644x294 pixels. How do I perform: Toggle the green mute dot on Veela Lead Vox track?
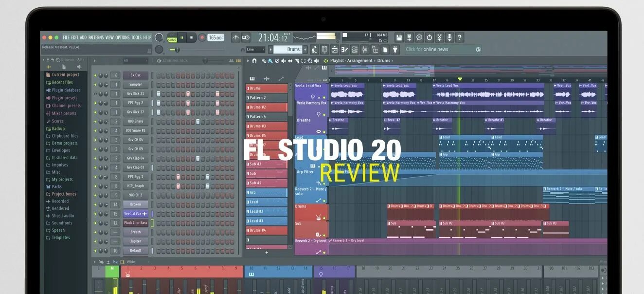coord(324,97)
